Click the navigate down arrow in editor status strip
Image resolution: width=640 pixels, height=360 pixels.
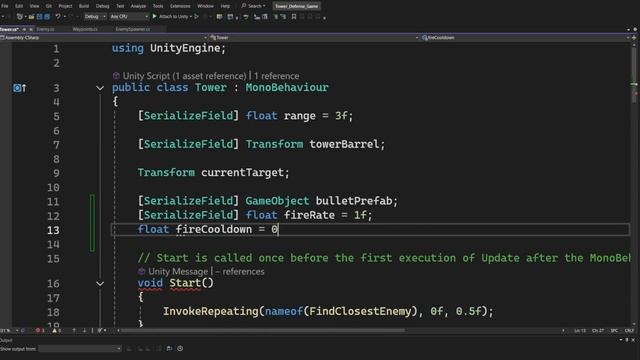[x=84, y=330]
